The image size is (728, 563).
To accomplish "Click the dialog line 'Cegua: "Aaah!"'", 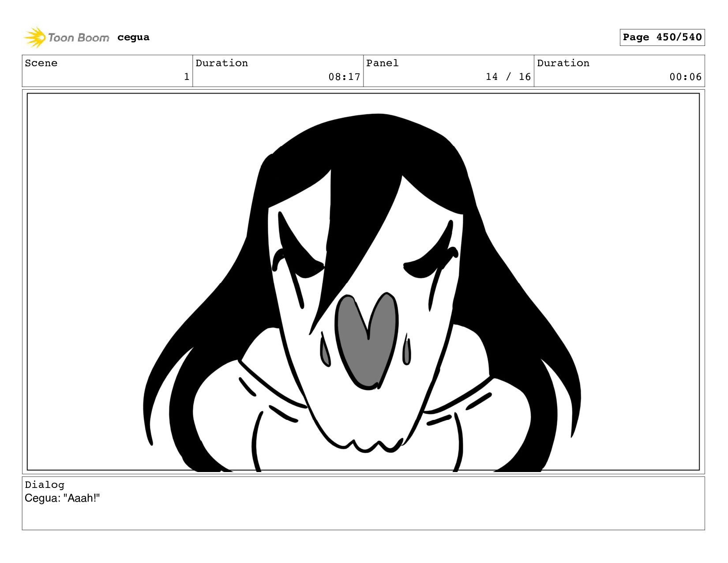I will [x=62, y=498].
